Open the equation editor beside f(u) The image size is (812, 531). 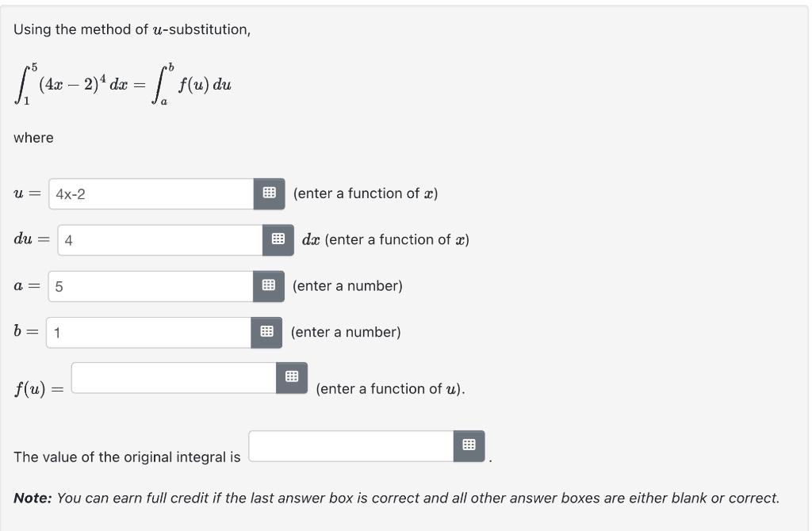click(293, 378)
